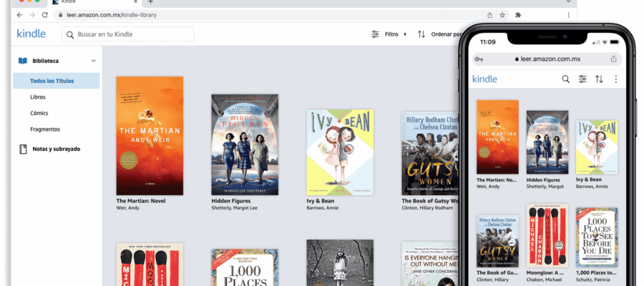Tap the sort arrows icon on the phone
644x286 pixels.
[599, 79]
